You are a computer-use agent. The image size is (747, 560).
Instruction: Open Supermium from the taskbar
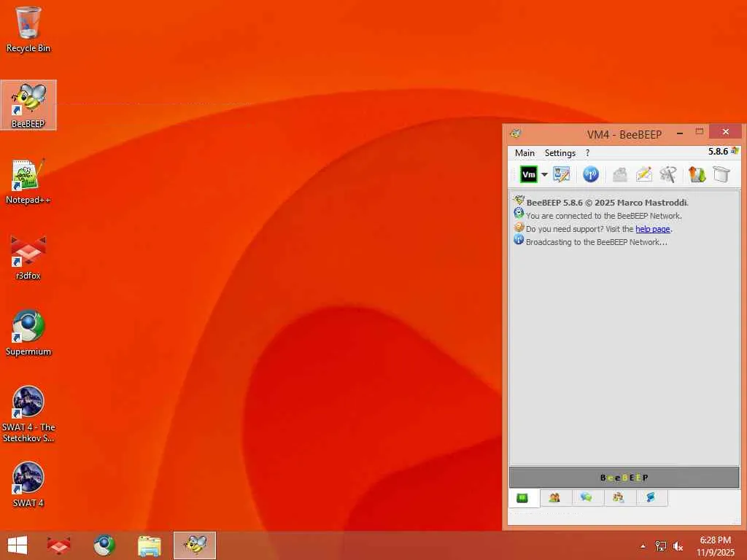click(104, 545)
